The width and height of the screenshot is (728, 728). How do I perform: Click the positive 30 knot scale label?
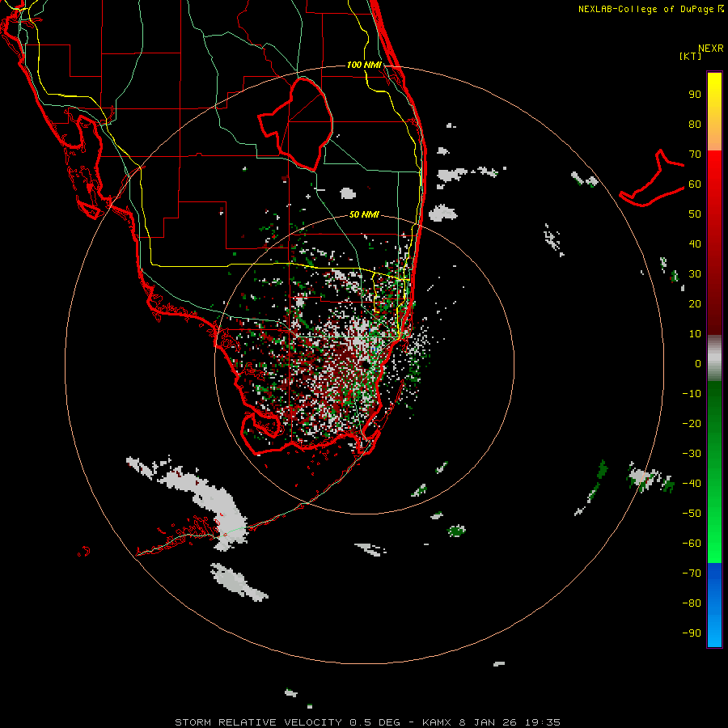695,274
